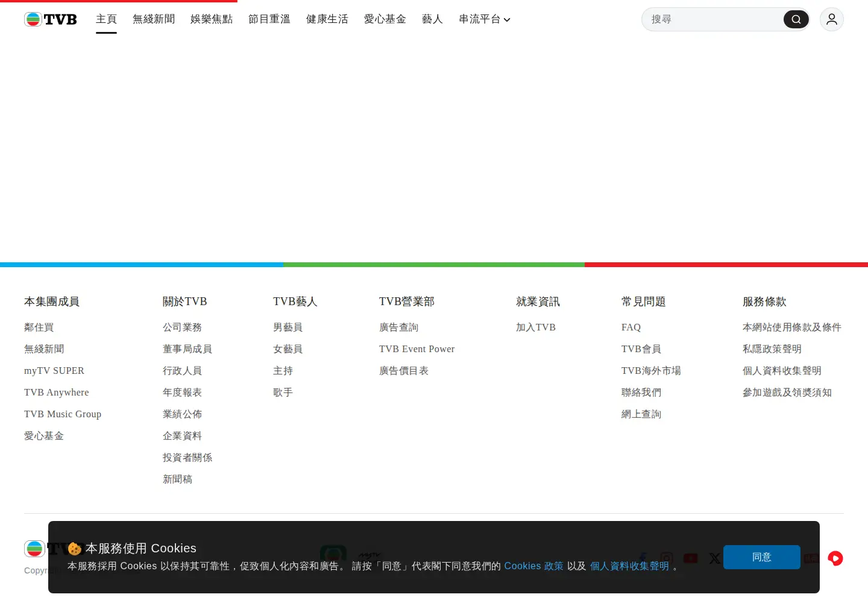Open 本網站使用條款及條件 link
The image size is (868, 603).
792,327
